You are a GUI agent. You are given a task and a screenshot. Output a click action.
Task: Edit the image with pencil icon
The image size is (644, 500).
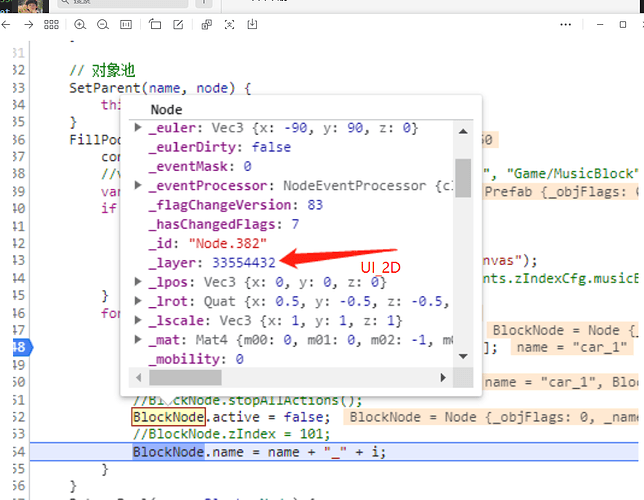coord(178,25)
